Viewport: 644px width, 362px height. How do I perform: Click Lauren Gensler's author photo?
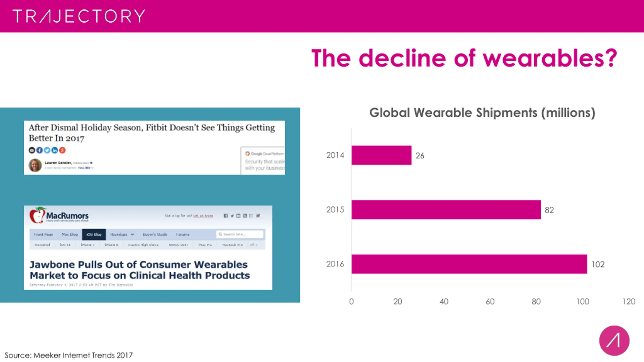(35, 165)
